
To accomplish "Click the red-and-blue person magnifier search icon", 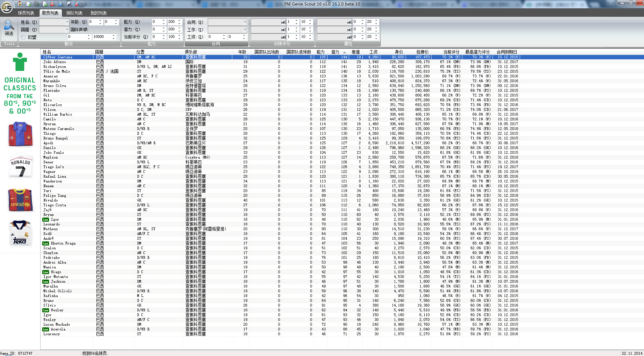I will tap(77, 4).
